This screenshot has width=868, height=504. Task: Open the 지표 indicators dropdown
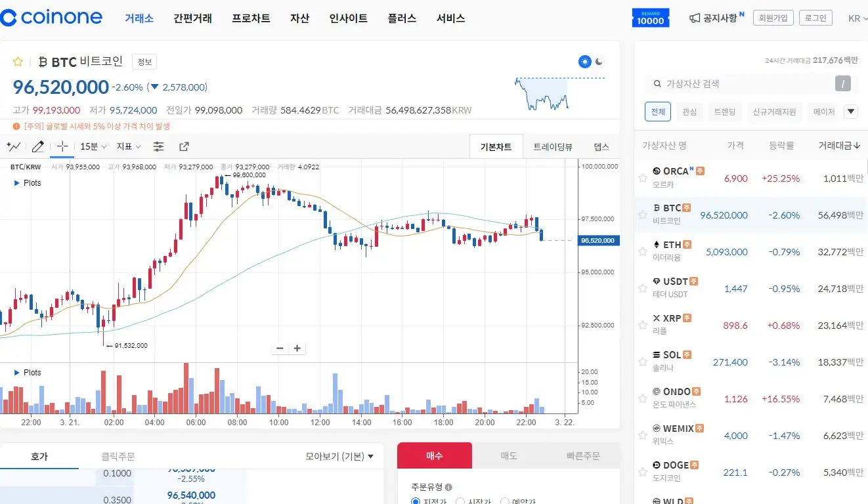click(129, 146)
